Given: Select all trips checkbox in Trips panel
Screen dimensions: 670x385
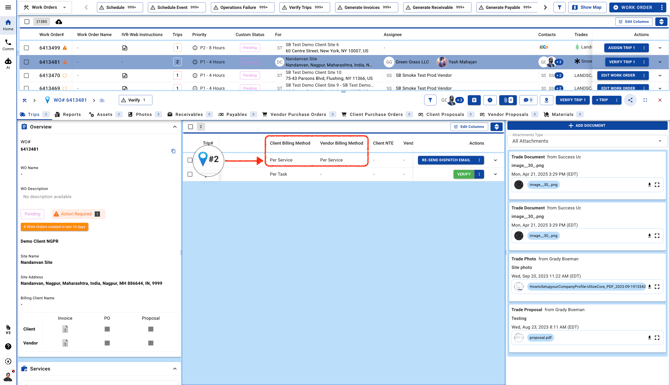Looking at the screenshot, I should click(x=191, y=126).
